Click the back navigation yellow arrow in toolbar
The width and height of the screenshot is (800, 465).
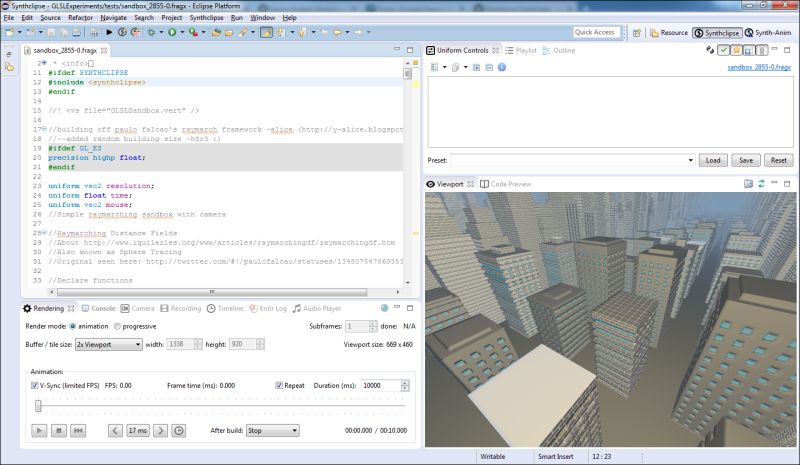[337, 32]
